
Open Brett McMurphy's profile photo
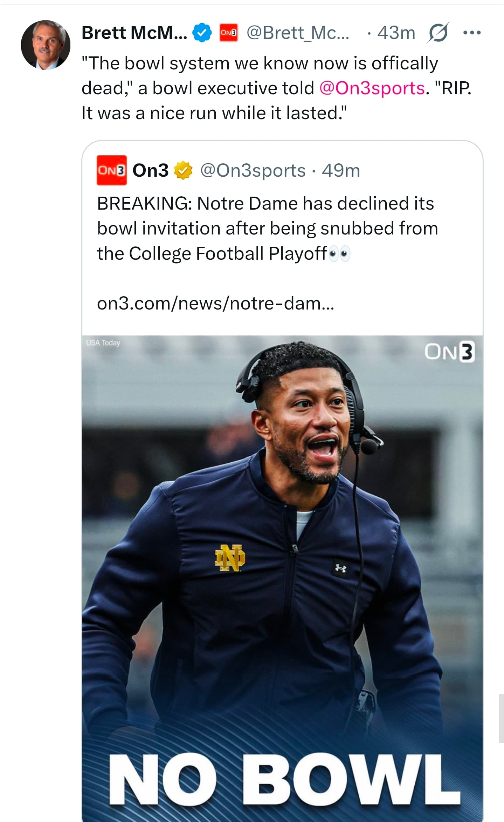(x=46, y=45)
